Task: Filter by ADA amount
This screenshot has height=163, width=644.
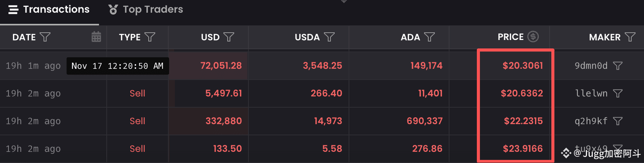Action: (429, 37)
